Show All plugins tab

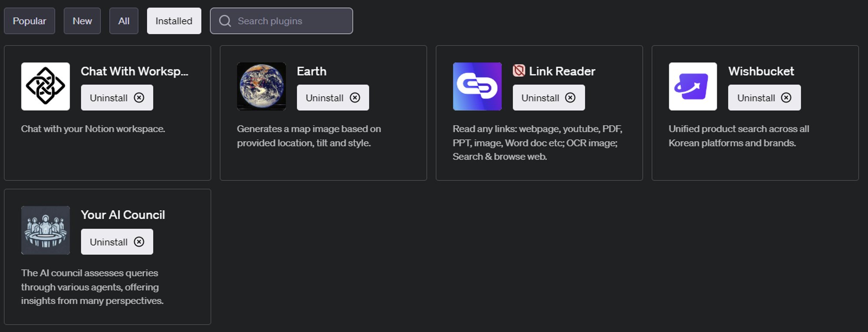coord(124,21)
